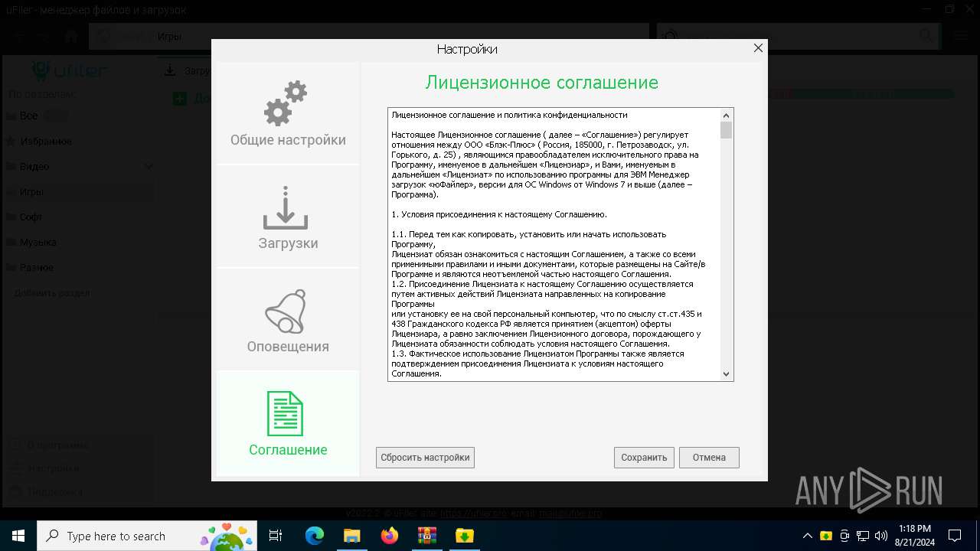Click the Сохранить button
Screen dimensions: 980x551
click(644, 458)
